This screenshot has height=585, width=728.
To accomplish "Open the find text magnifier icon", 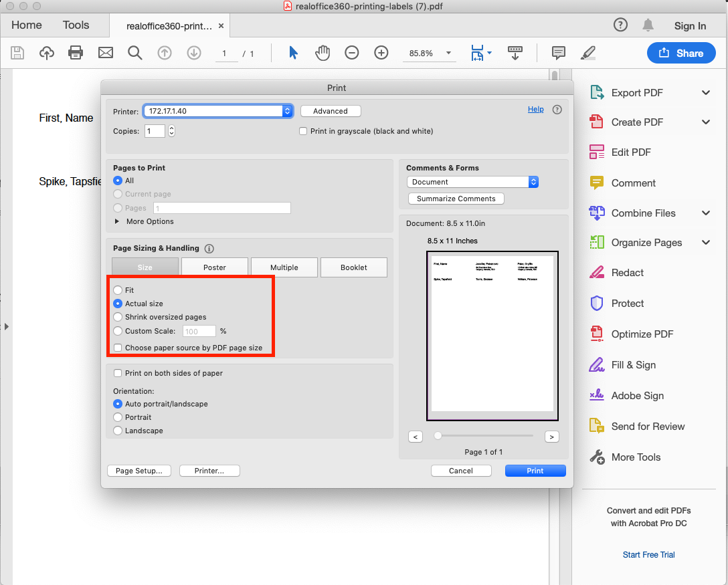I will pos(135,53).
